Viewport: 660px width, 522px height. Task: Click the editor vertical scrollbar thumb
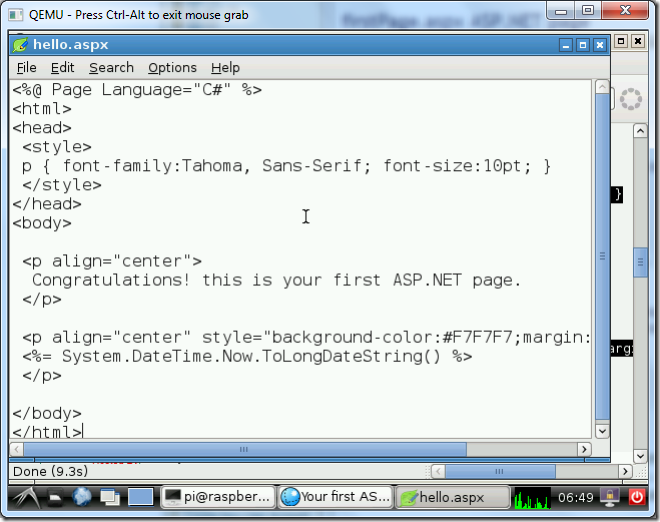click(x=602, y=256)
